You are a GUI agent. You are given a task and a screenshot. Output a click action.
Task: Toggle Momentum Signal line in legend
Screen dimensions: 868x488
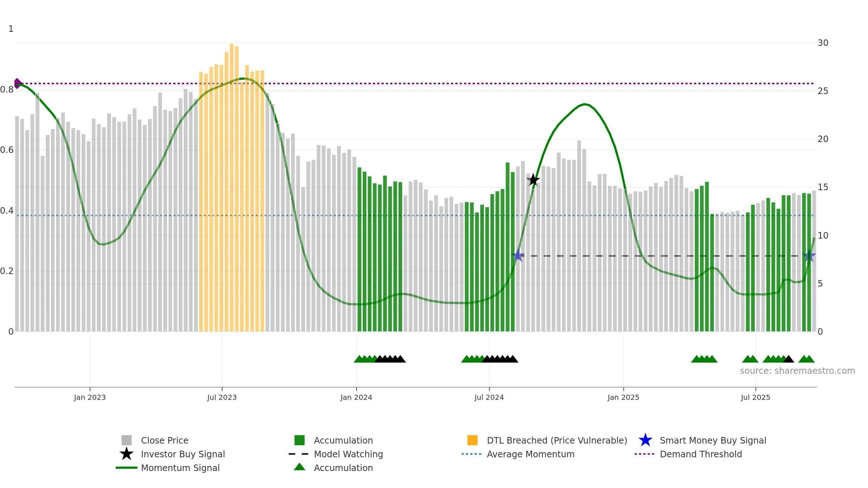pyautogui.click(x=168, y=468)
